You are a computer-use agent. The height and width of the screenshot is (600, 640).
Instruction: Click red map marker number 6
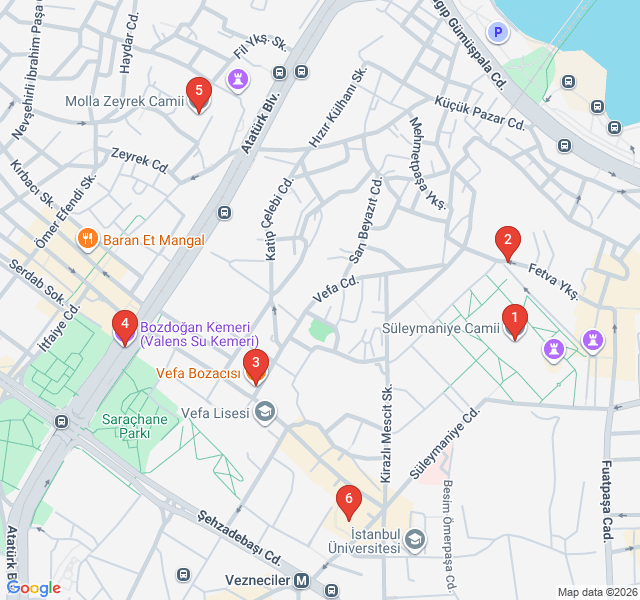(349, 502)
